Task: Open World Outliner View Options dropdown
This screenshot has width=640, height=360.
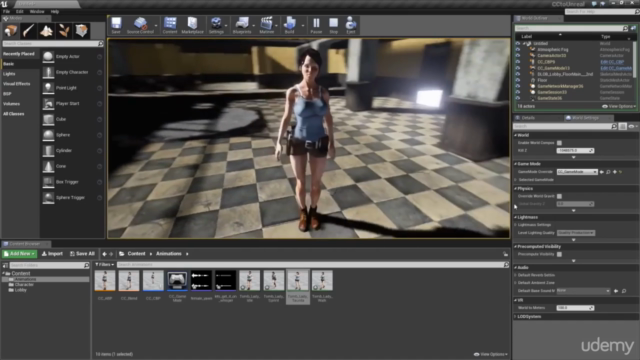Action: coord(619,106)
